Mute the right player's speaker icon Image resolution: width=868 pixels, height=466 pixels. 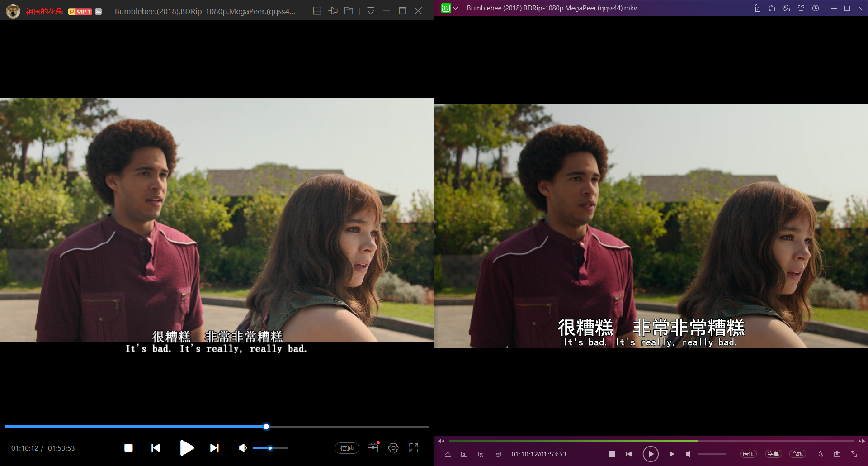point(689,454)
